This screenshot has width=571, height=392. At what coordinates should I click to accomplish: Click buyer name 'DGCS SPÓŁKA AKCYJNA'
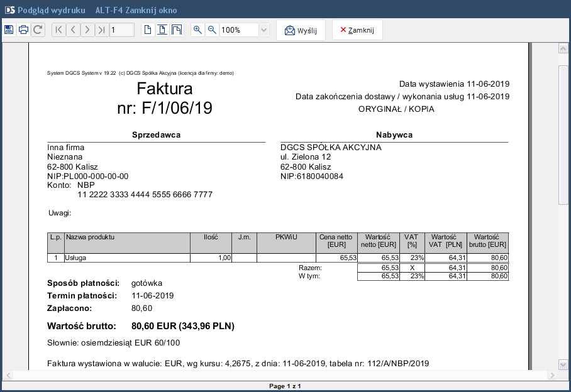pyautogui.click(x=331, y=147)
